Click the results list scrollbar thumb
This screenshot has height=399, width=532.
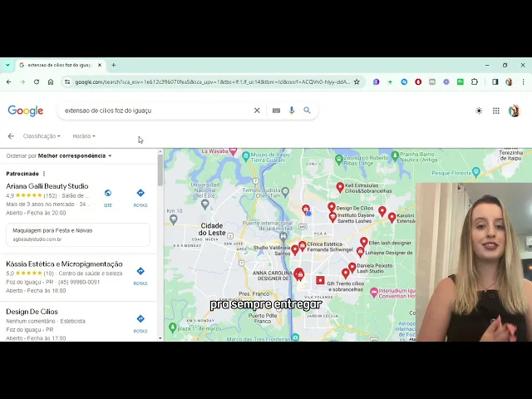click(x=160, y=169)
